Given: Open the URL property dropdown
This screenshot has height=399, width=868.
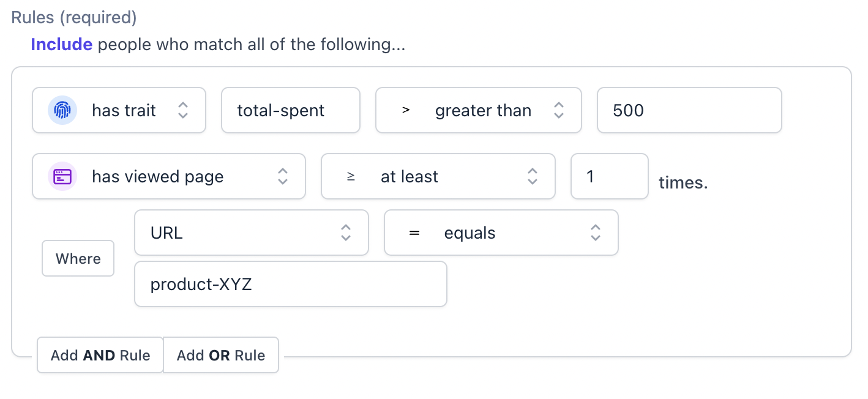Looking at the screenshot, I should tap(251, 233).
